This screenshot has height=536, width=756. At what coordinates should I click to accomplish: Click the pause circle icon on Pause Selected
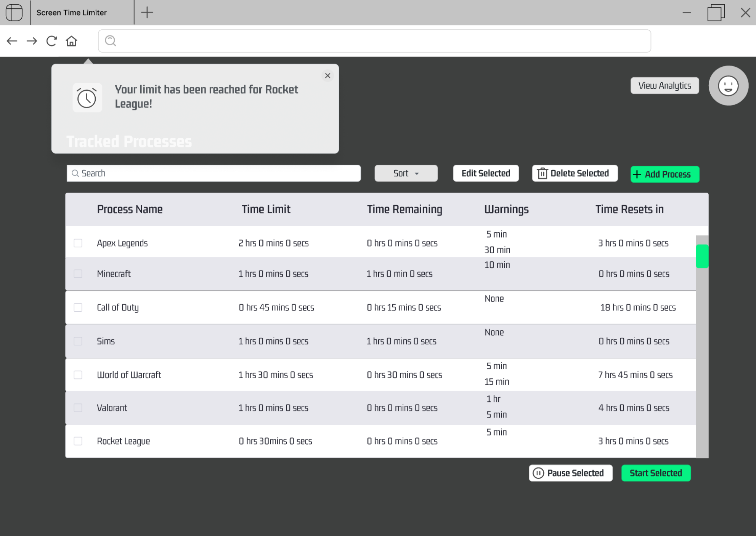pos(538,473)
